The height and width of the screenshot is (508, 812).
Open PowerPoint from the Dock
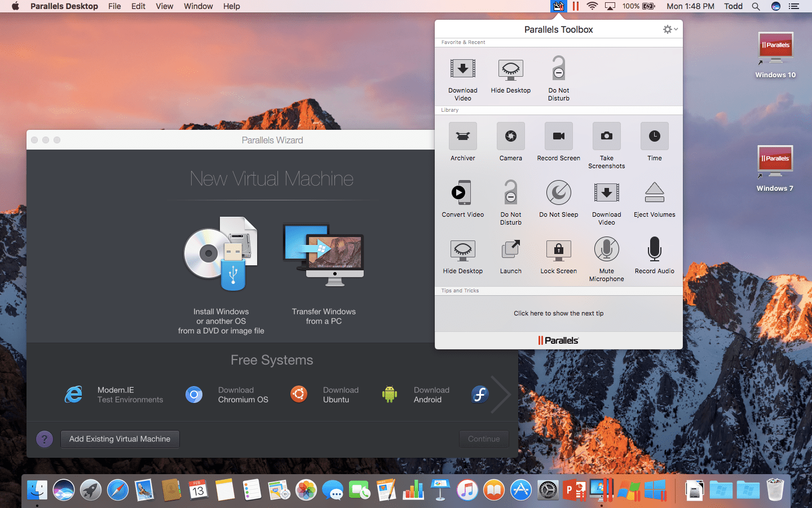(x=575, y=490)
